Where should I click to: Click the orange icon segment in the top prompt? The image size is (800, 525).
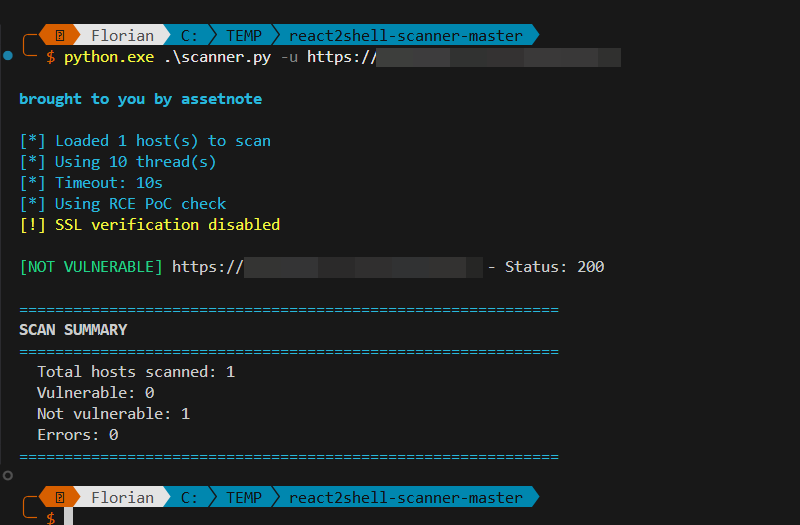coord(60,36)
